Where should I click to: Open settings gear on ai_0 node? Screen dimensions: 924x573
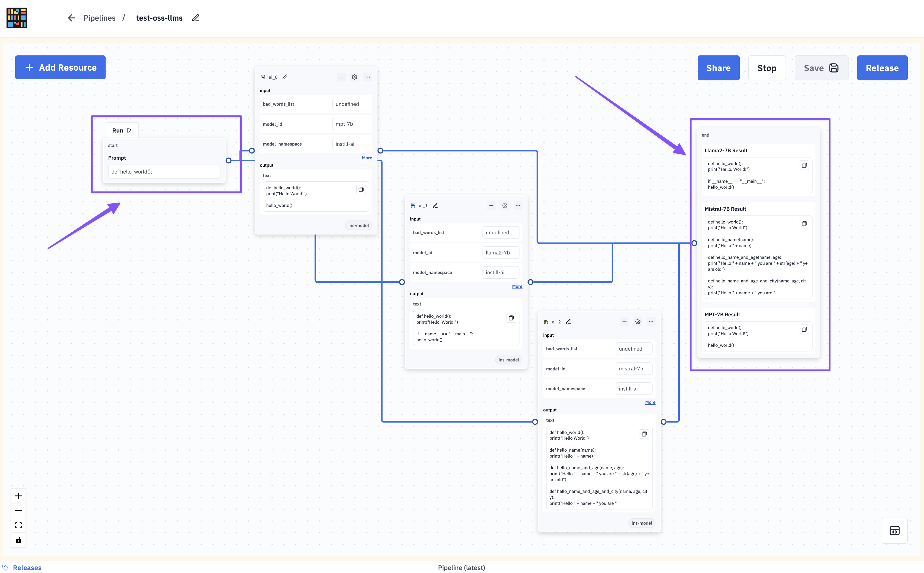click(355, 77)
